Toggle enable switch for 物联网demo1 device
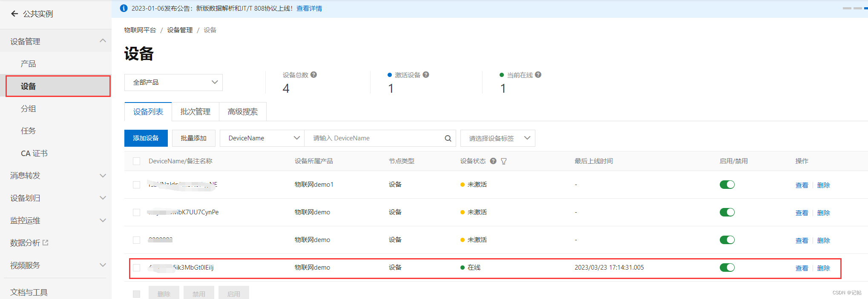Image resolution: width=868 pixels, height=299 pixels. (727, 185)
